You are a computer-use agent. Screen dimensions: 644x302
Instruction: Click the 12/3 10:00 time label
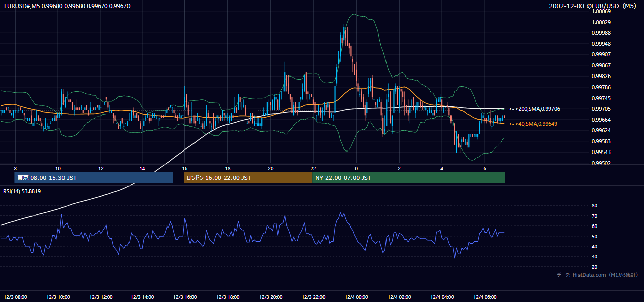point(57,297)
